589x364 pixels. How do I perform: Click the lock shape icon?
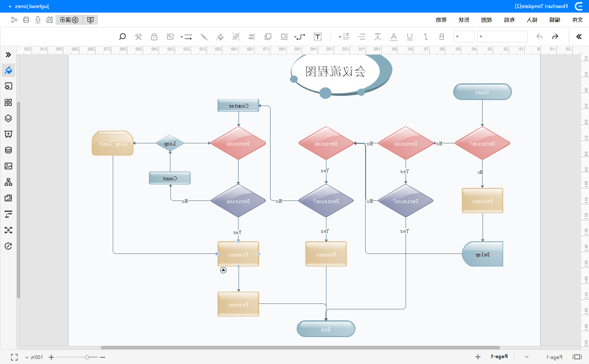[154, 37]
